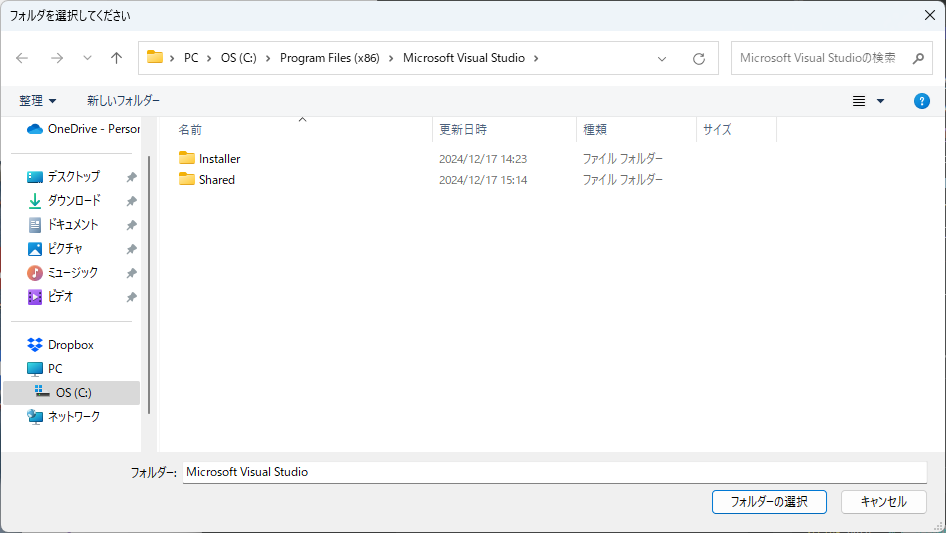Screen dimensions: 946x533
Task: Click Installer's ファイル フォルダー type cell
Action: tap(623, 159)
